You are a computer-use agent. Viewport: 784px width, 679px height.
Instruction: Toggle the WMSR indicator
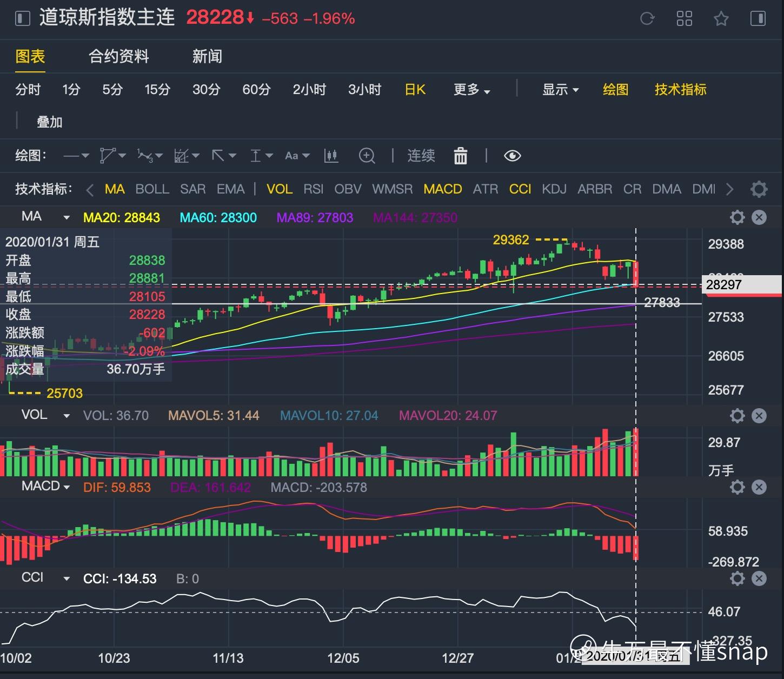[x=393, y=189]
